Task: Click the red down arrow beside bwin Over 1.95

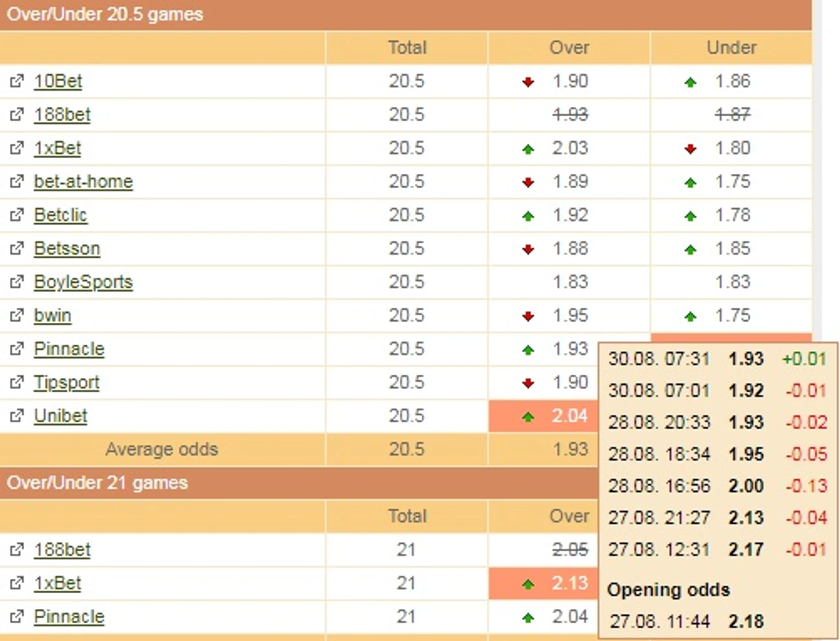Action: pyautogui.click(x=528, y=316)
